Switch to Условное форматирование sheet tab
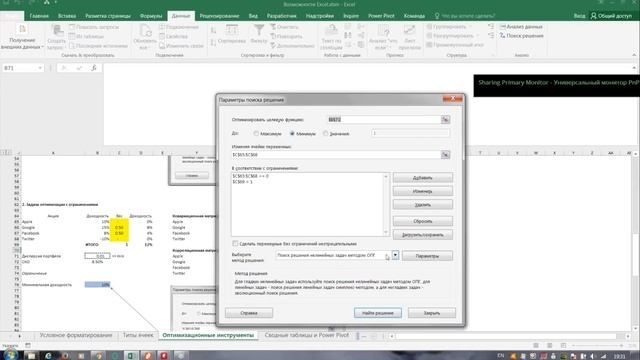This screenshot has height=360, width=640. click(76, 335)
